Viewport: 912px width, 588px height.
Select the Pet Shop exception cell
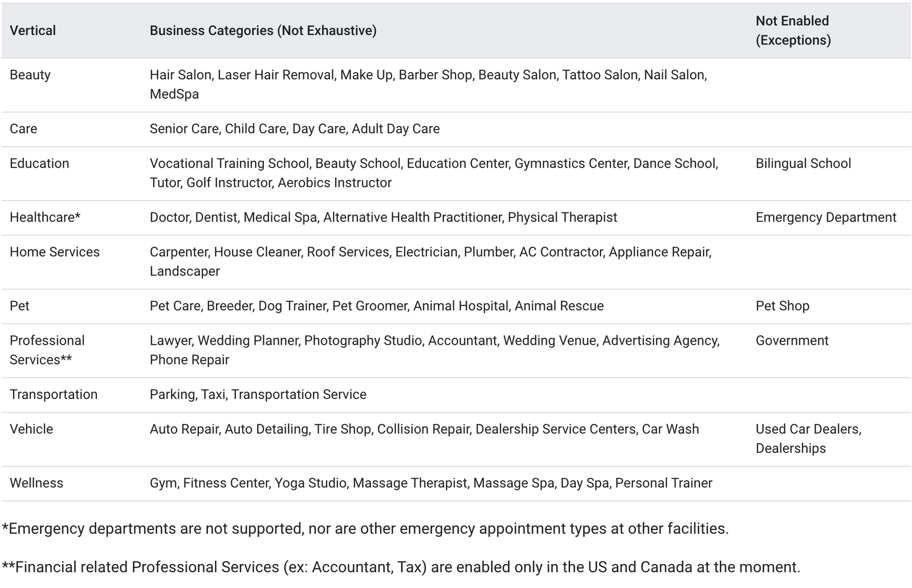[782, 306]
